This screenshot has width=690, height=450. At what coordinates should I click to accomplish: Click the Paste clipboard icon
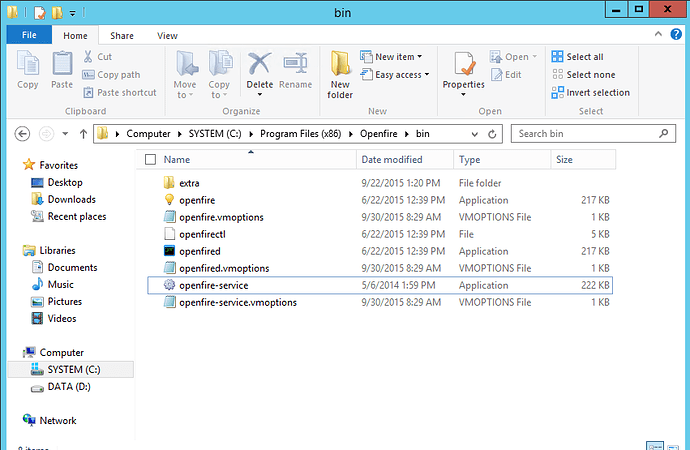pyautogui.click(x=62, y=70)
